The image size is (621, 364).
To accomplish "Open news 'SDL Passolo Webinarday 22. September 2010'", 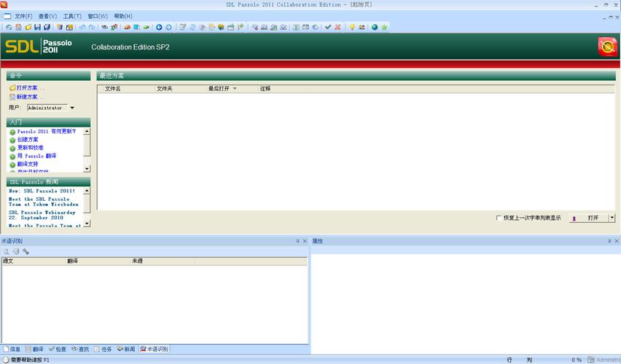I will pos(42,215).
